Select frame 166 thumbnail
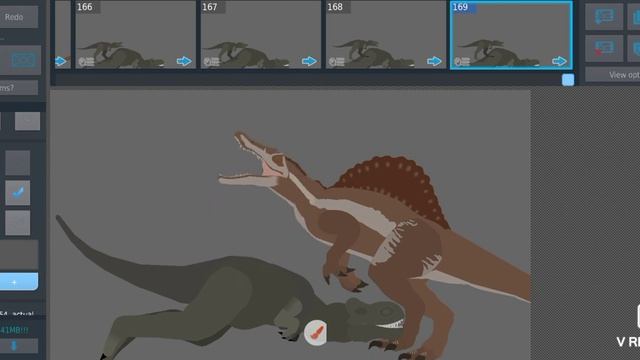 [136, 35]
